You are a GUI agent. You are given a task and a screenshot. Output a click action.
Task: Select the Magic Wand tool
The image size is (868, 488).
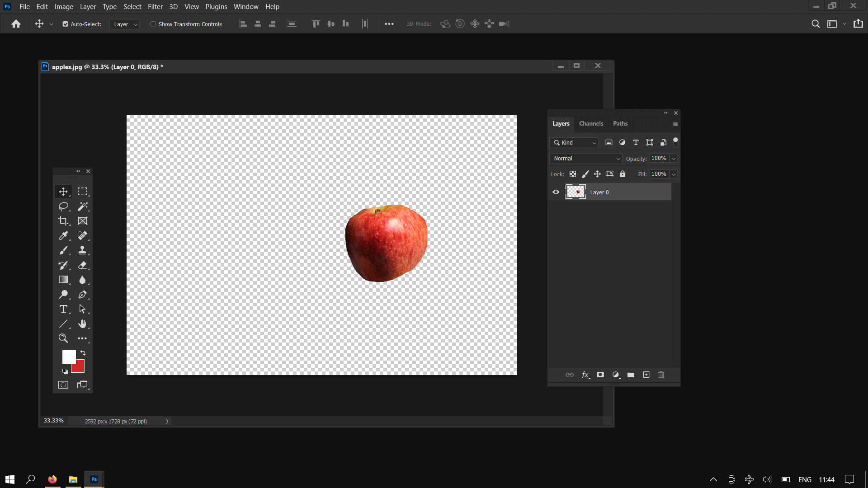pyautogui.click(x=83, y=206)
